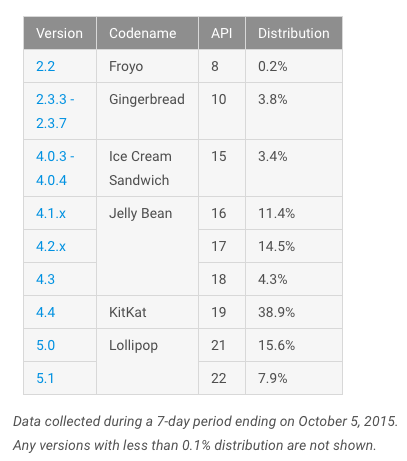Click the Codename column header
Image resolution: width=407 pixels, height=461 pixels.
pos(148,33)
